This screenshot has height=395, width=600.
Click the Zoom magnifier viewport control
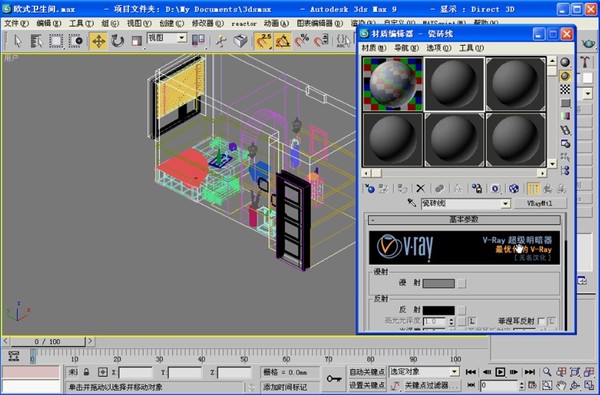547,372
